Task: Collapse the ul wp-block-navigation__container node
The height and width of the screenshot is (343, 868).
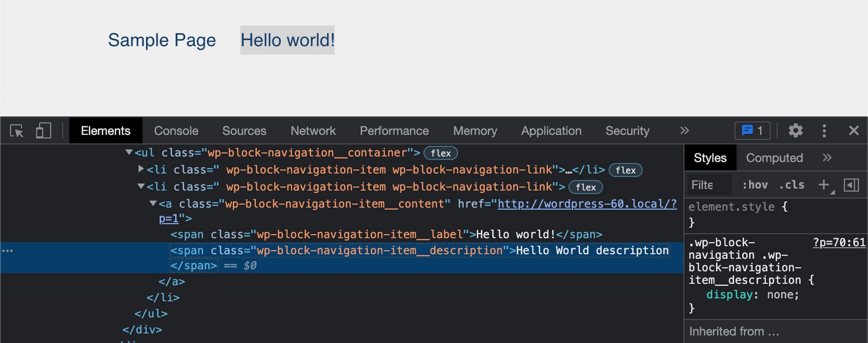Action: 129,152
